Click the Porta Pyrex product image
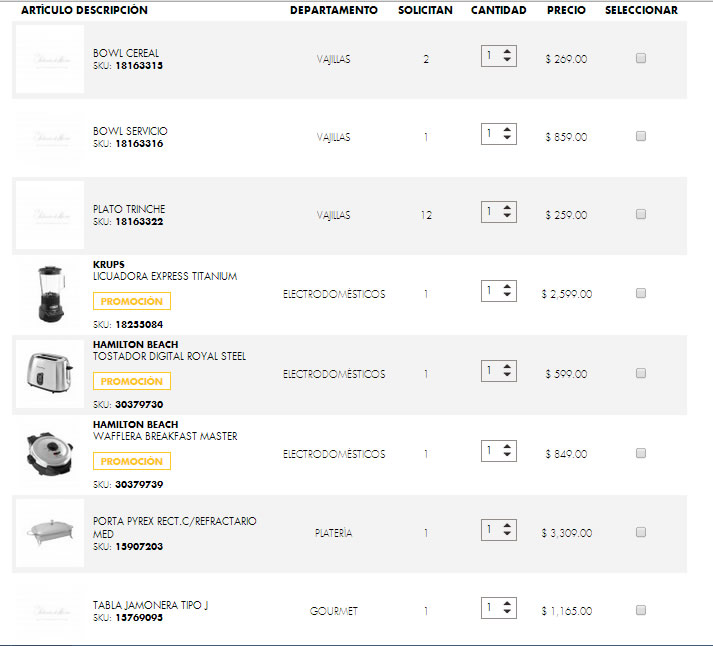 tap(50, 532)
